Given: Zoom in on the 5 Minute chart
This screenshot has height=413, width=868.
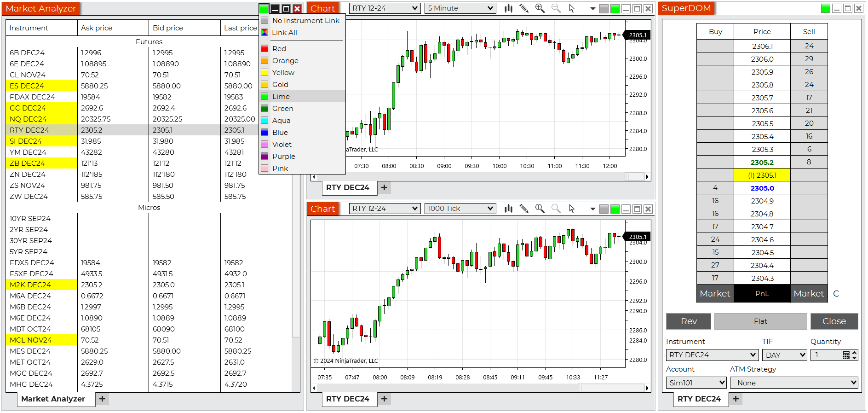Looking at the screenshot, I should [540, 8].
